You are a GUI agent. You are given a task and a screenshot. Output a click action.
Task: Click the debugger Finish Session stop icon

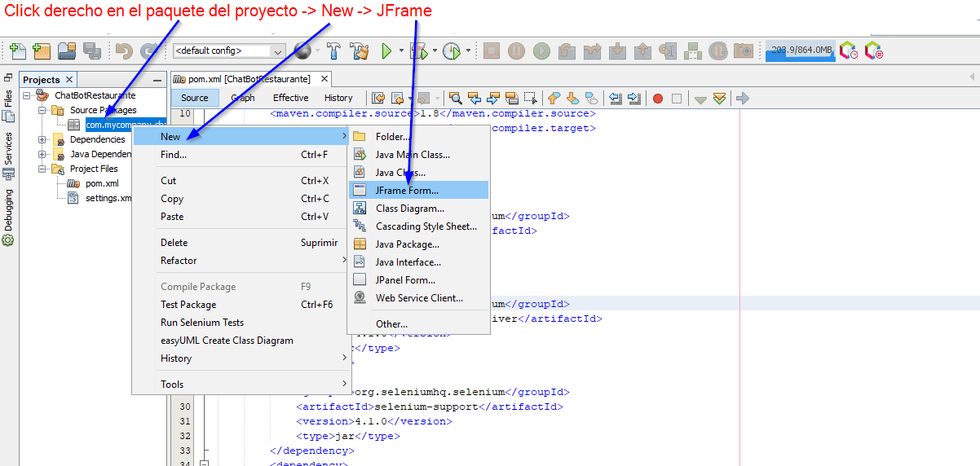coord(491,51)
